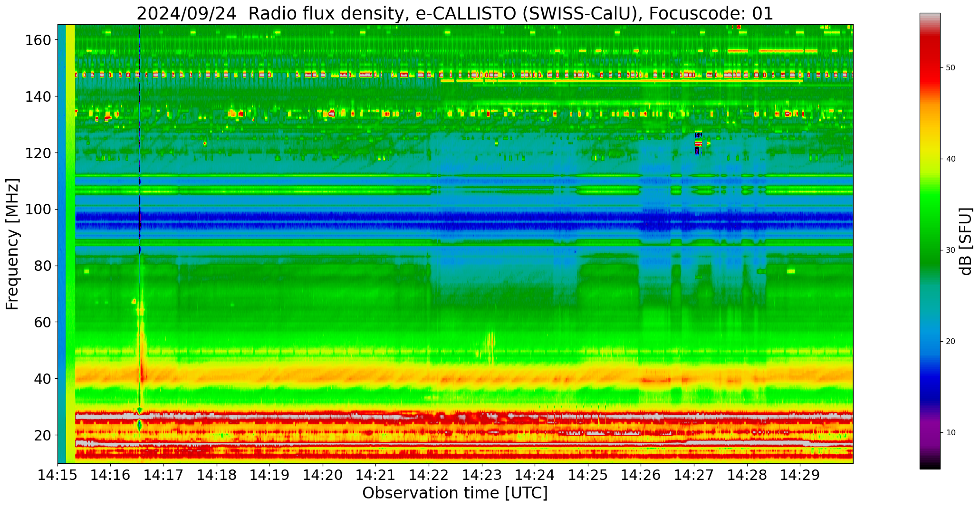Click the 14:25 time tick label
This screenshot has width=980, height=507.
point(588,474)
